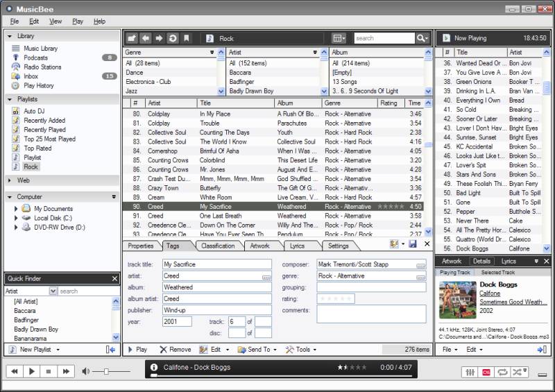Click the bookmark icon in the toolbar

click(187, 38)
